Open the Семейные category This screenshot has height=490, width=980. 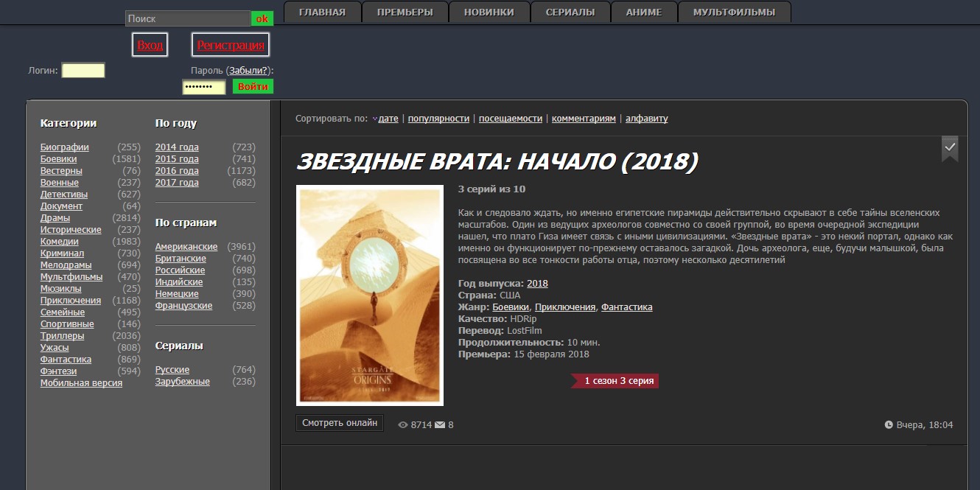coord(63,312)
